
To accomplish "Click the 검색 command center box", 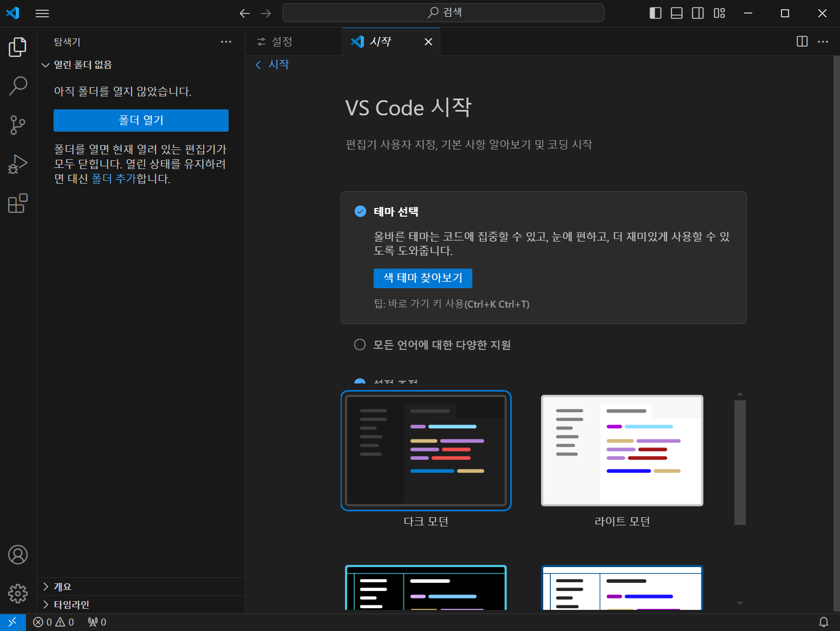I will (444, 13).
